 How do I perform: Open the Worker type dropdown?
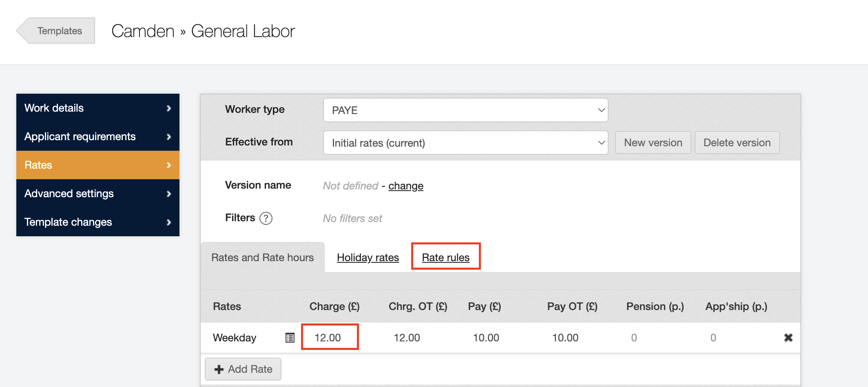coord(465,110)
